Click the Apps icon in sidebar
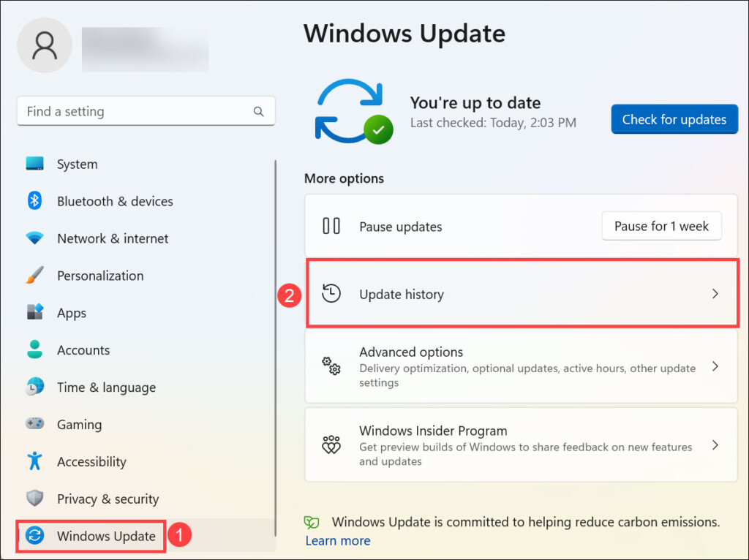Image resolution: width=749 pixels, height=560 pixels. coord(34,312)
